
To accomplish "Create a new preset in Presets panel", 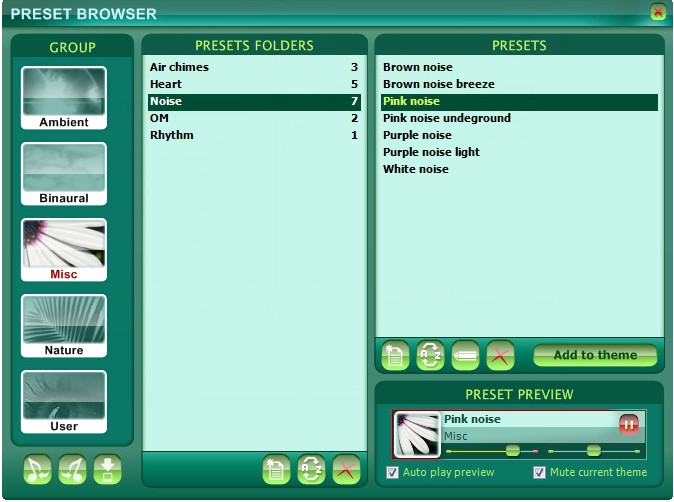I will pos(395,355).
